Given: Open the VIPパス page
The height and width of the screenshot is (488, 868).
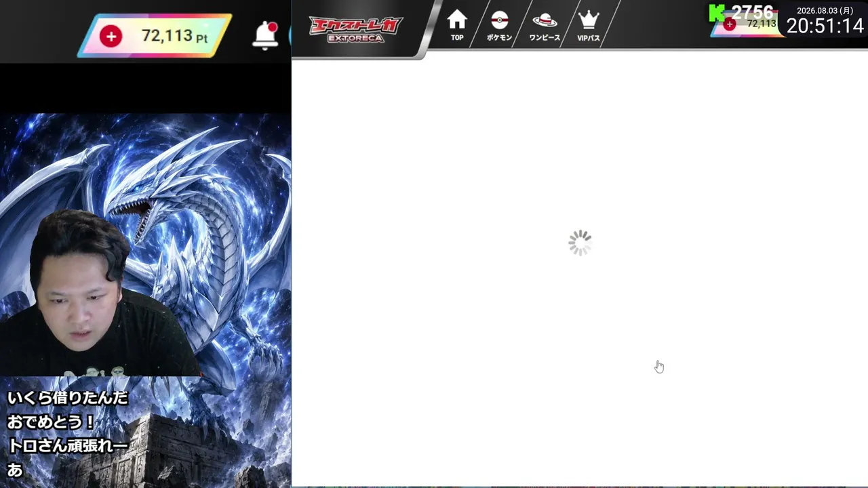Looking at the screenshot, I should coord(588,26).
